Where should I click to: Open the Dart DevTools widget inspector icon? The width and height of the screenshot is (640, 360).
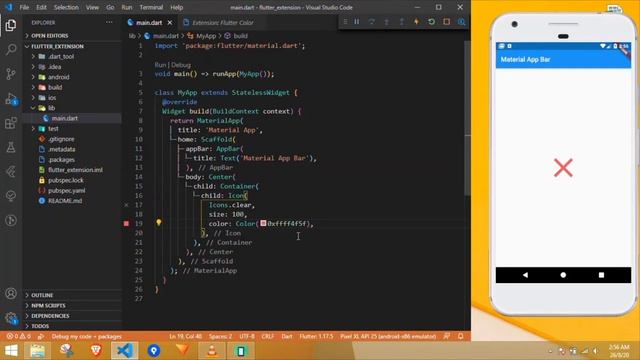pos(462,22)
